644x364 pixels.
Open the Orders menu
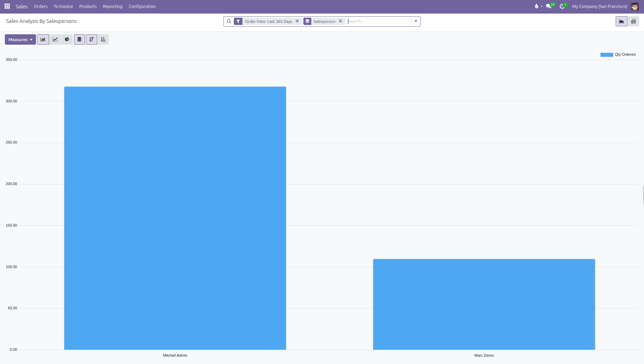[x=40, y=7]
